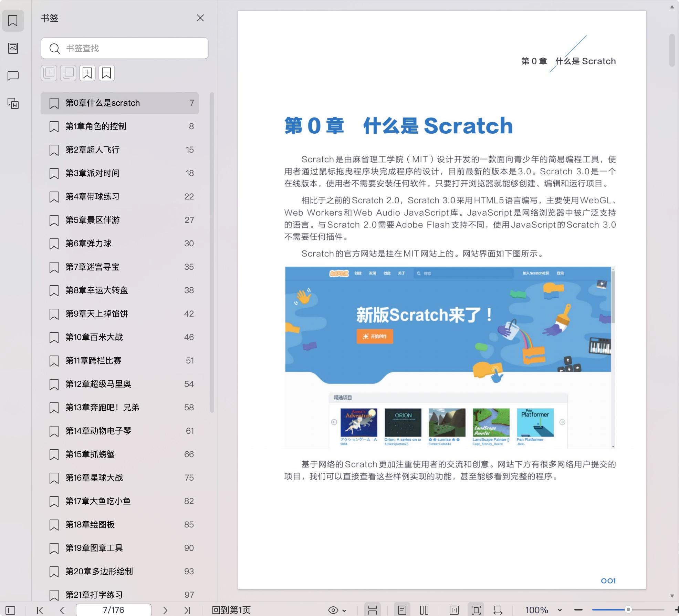Click the bookmark icon beside 第16章星球大战
This screenshot has width=679, height=616.
(54, 478)
